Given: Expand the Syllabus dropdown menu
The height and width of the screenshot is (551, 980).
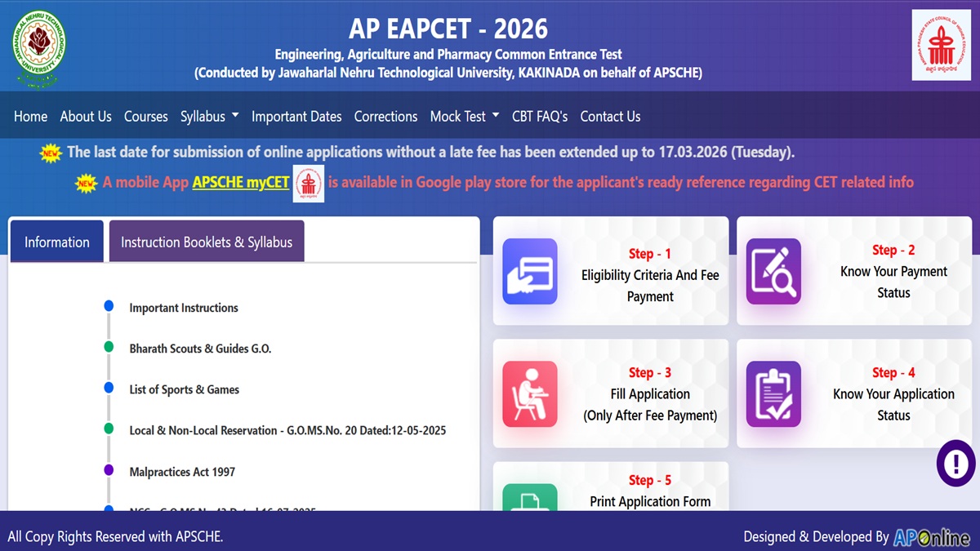Looking at the screenshot, I should click(x=209, y=116).
